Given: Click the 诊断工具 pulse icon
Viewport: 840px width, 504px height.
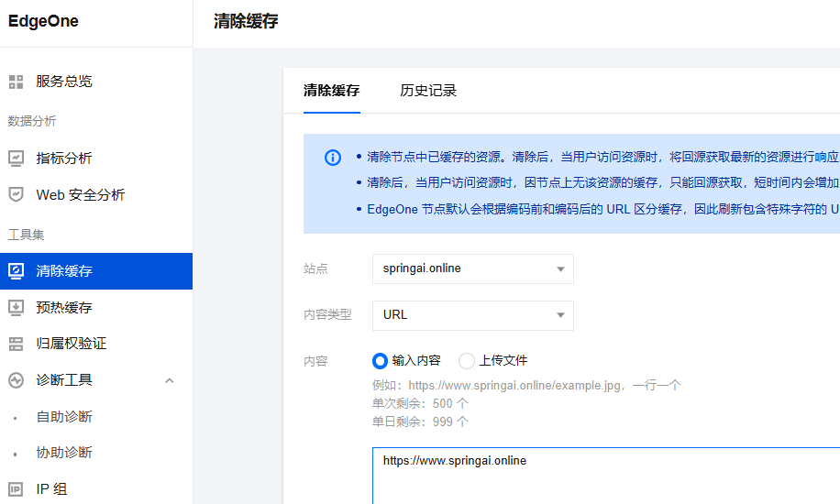Looking at the screenshot, I should pos(16,380).
